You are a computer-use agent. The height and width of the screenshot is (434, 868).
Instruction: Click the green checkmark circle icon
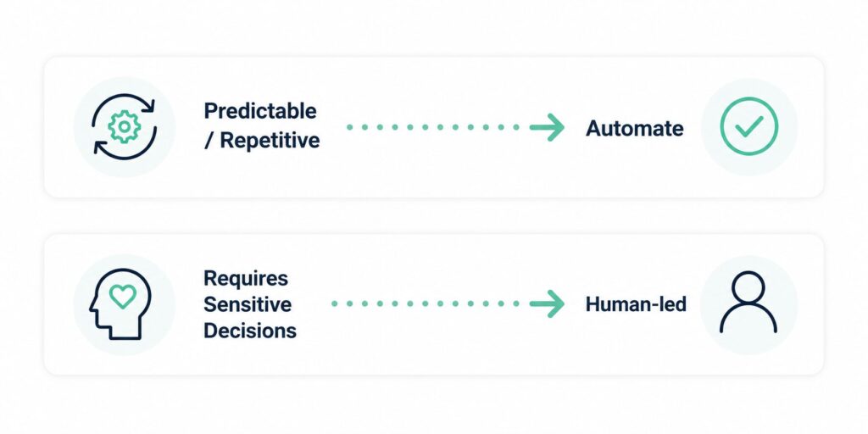(749, 127)
